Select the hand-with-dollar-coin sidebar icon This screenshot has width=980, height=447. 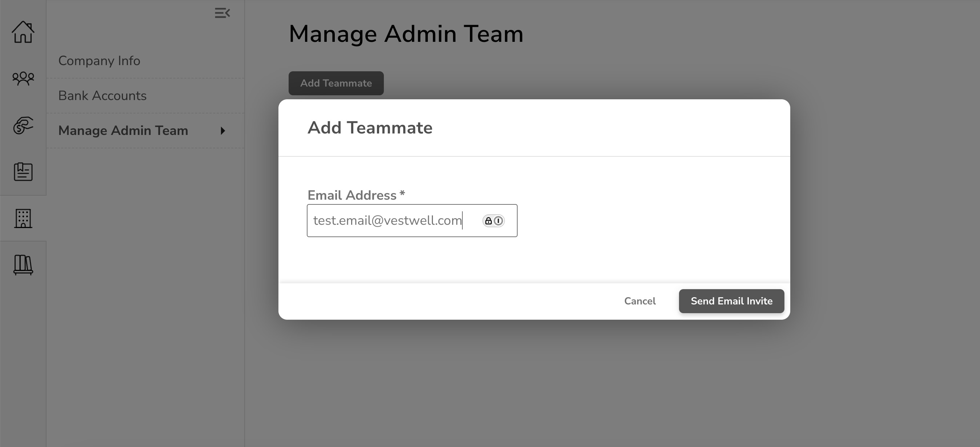tap(23, 125)
